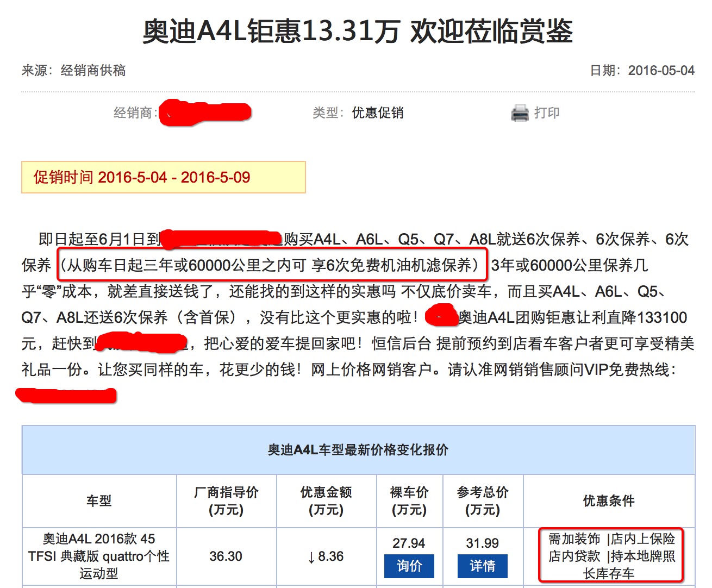The width and height of the screenshot is (712, 588).
Task: Click the bare car price 27.94
Action: point(409,542)
